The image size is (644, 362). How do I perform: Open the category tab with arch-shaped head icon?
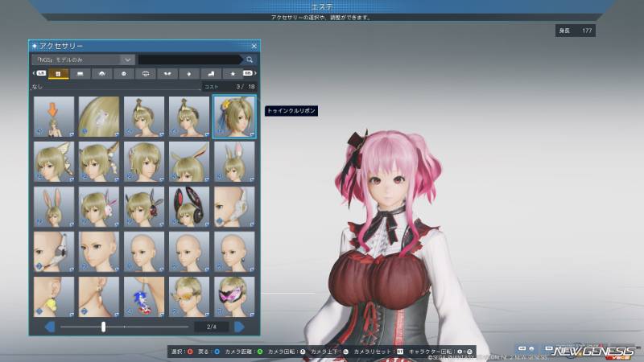[x=102, y=73]
